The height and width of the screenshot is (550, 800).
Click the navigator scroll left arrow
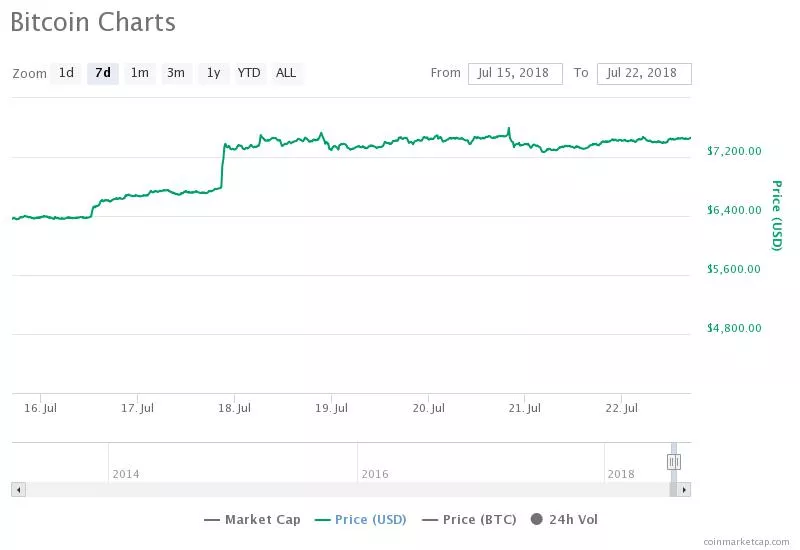click(17, 489)
